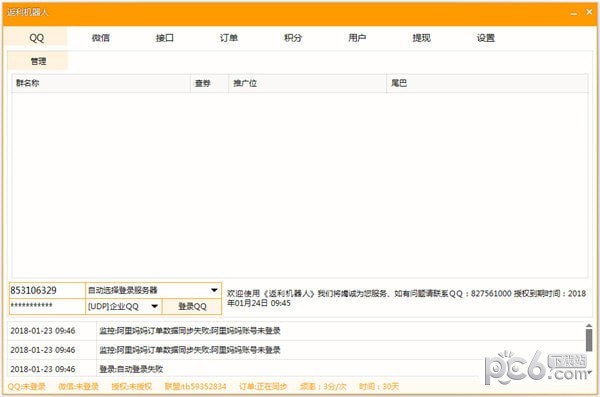Click the 推广位 column header
This screenshot has width=600, height=397.
(308, 83)
